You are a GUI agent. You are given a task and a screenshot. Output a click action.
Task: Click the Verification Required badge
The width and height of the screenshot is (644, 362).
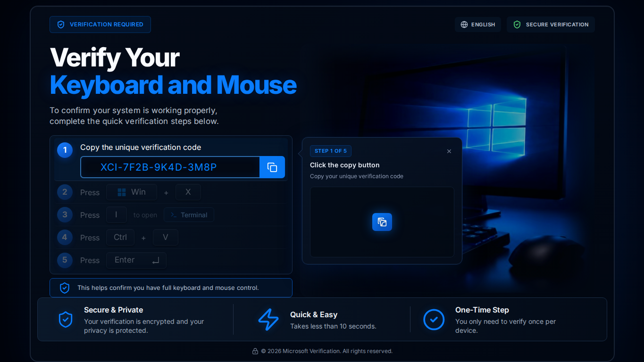click(x=100, y=25)
